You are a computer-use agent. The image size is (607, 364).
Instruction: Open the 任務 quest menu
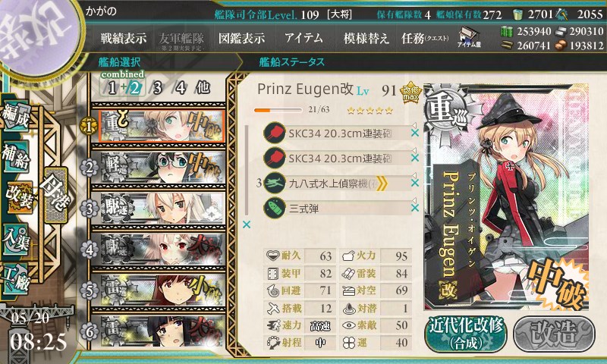tap(425, 38)
